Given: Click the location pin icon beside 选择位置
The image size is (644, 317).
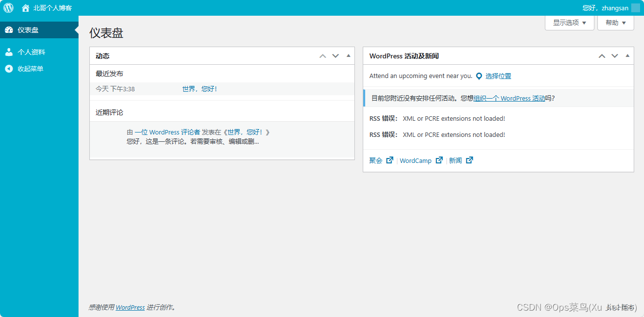Looking at the screenshot, I should (x=479, y=76).
